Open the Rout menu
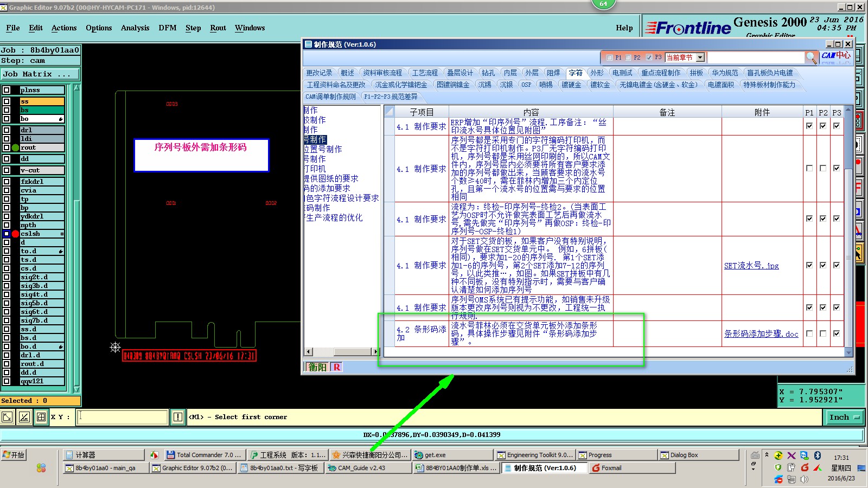This screenshot has height=488, width=868. pyautogui.click(x=218, y=28)
